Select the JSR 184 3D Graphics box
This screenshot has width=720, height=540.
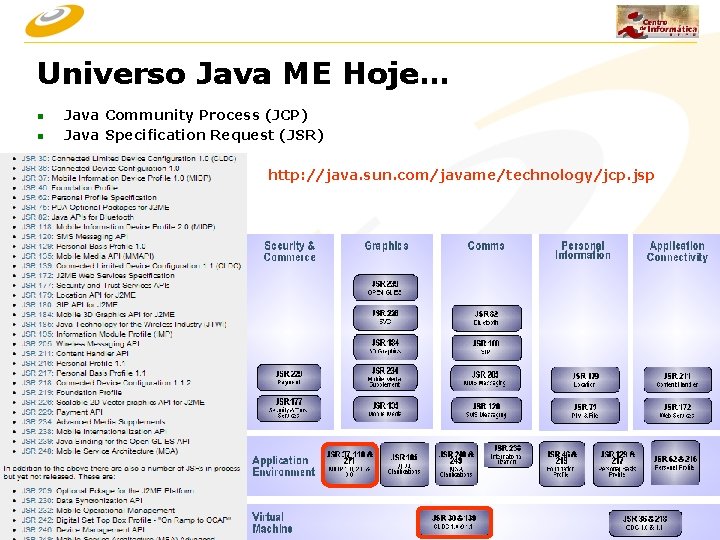(385, 347)
